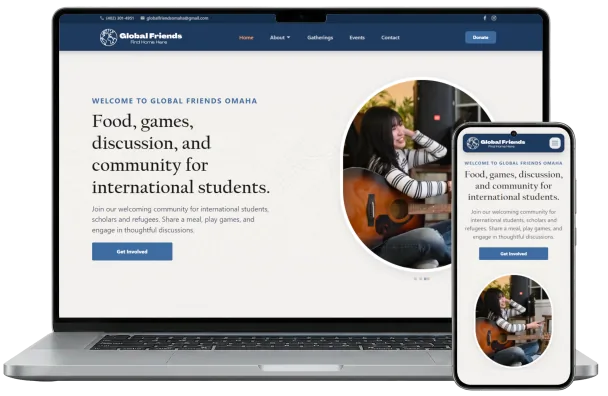Viewport: 608px width, 396px height.
Task: Tap the circular guitar photo on the phone
Action: pos(513,321)
